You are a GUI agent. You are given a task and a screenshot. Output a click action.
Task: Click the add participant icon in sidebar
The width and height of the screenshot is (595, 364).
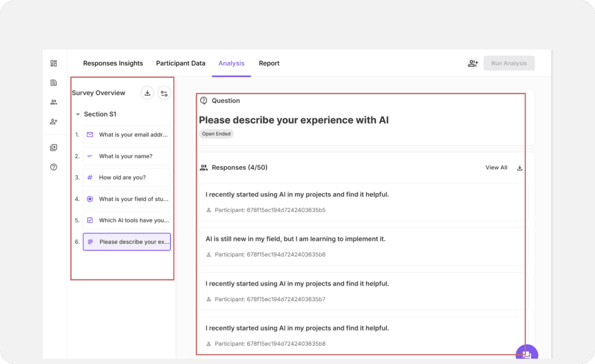tap(53, 121)
